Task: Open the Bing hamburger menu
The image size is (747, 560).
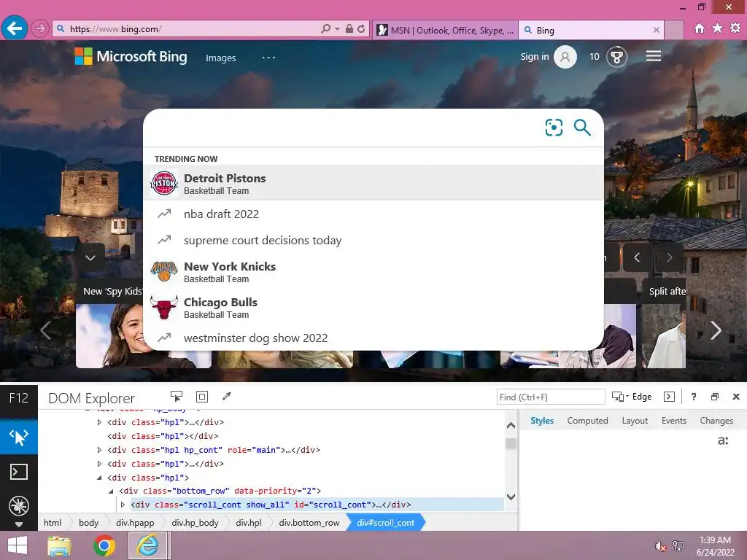Action: (654, 56)
